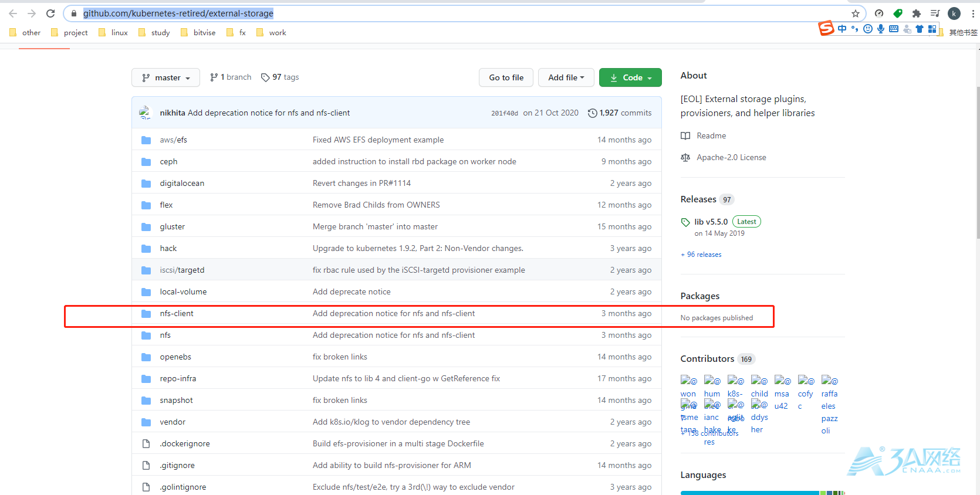Open the user profile avatar in Chrome
This screenshot has height=495, width=980.
954,13
